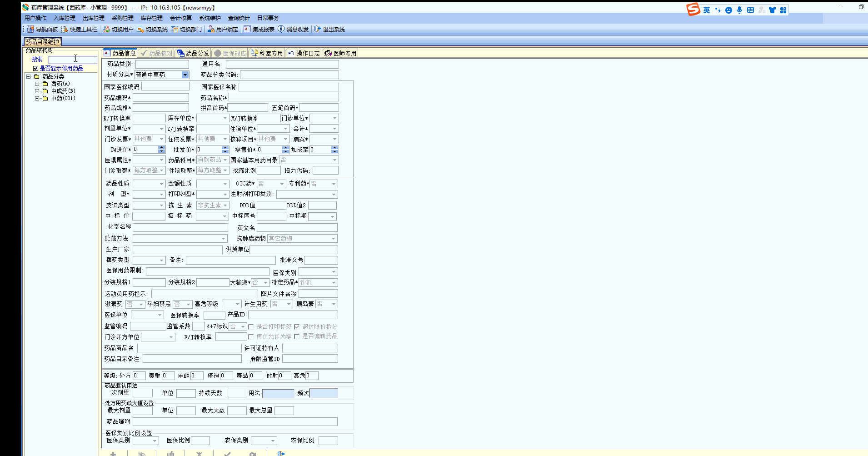Open the 导航面板 navigation panel
The width and height of the screenshot is (868, 456).
[42, 29]
